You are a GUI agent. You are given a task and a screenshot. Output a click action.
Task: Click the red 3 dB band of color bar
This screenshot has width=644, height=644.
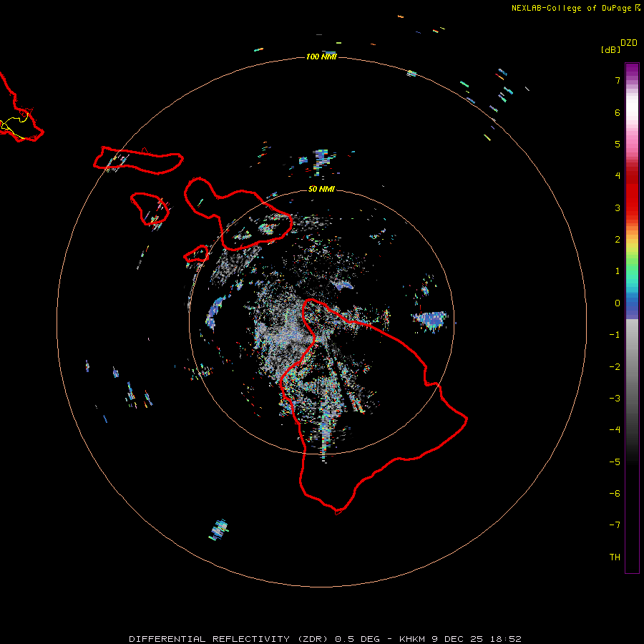click(632, 205)
